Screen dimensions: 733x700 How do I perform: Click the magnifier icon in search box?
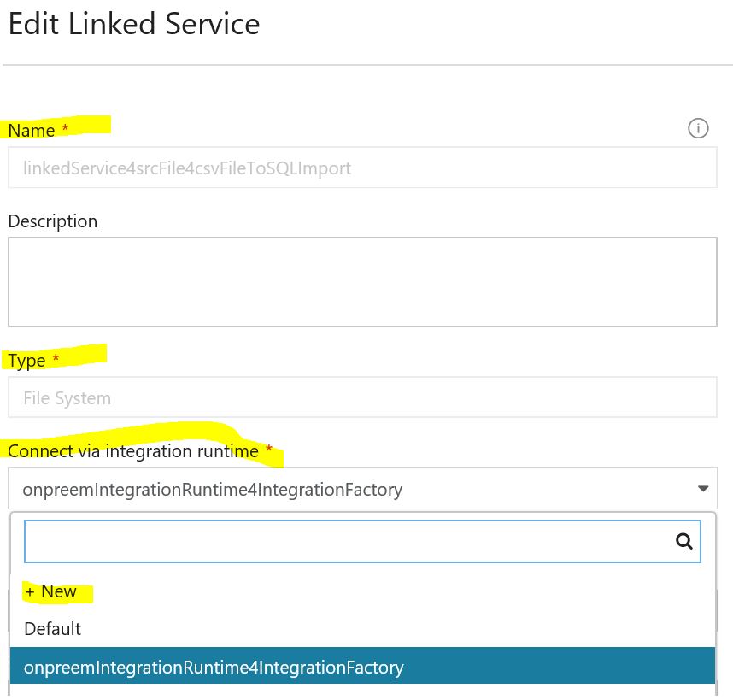click(x=684, y=541)
